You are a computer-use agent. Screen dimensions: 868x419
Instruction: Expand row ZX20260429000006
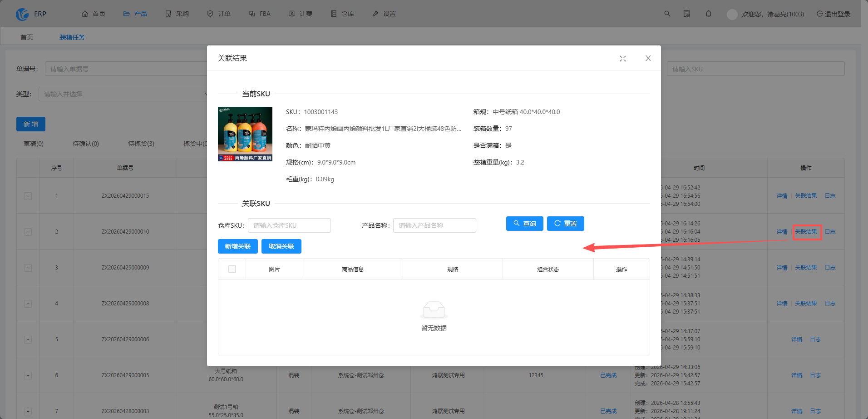tap(28, 339)
